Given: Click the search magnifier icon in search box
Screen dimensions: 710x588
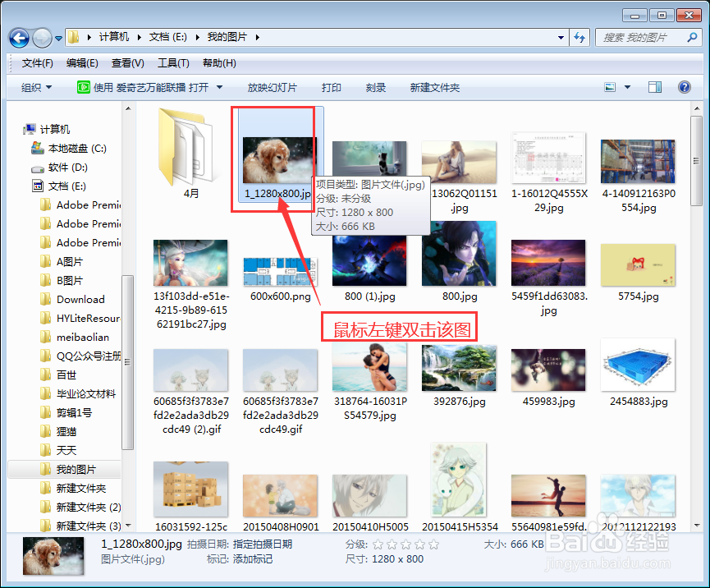Looking at the screenshot, I should pos(694,37).
